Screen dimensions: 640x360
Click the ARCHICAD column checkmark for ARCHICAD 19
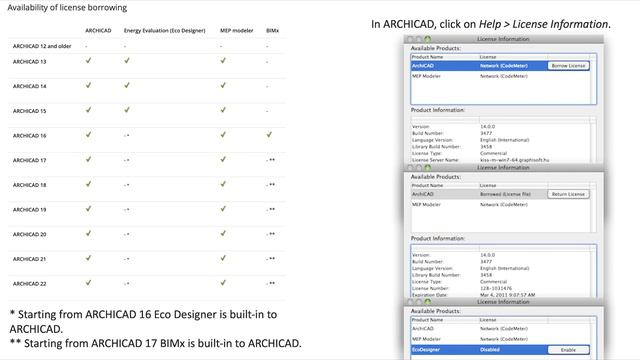point(88,209)
